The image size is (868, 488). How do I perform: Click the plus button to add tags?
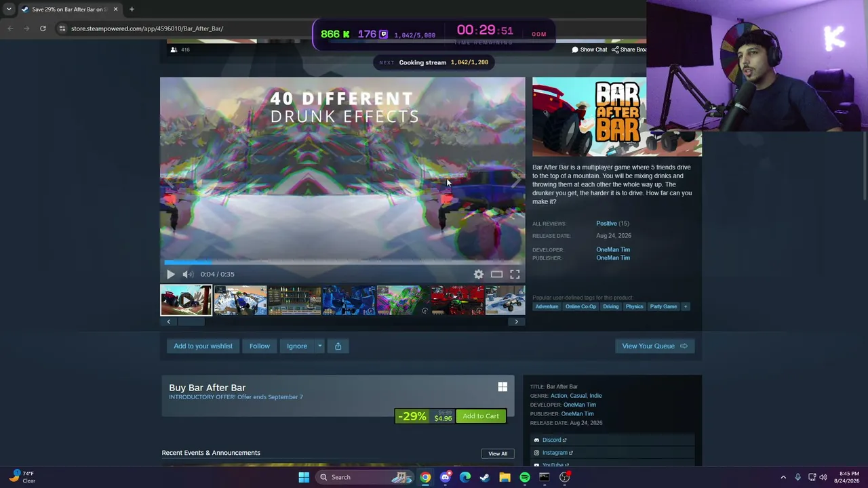point(686,306)
